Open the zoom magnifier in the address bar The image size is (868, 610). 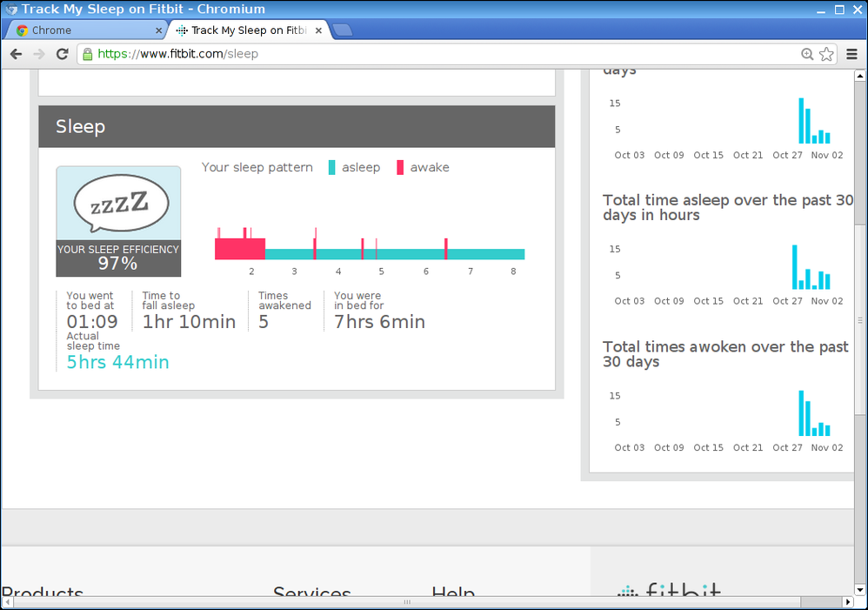point(807,54)
